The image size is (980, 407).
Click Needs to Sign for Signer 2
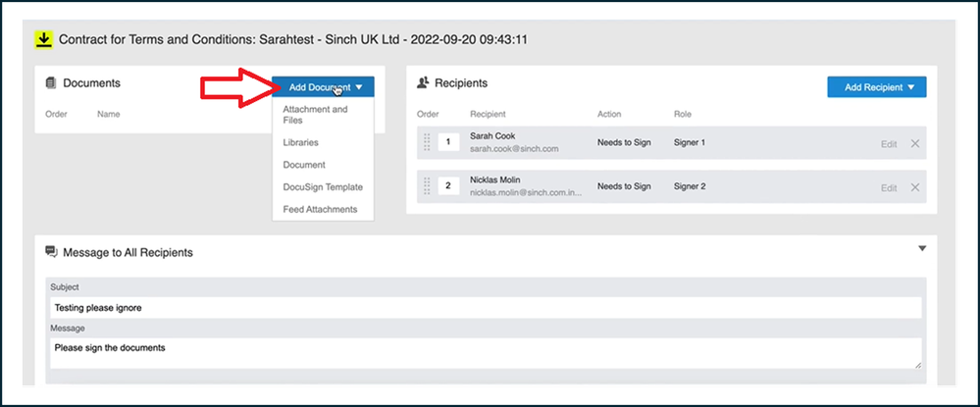pyautogui.click(x=624, y=185)
